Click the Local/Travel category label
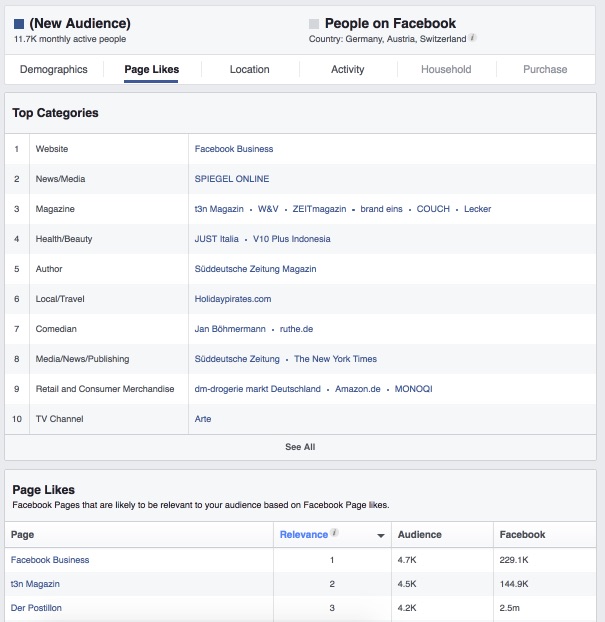This screenshot has width=605, height=622. click(x=60, y=299)
